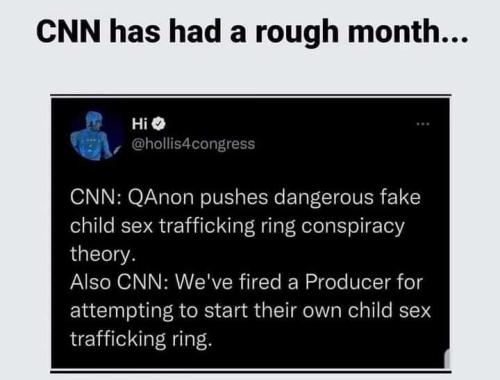Open the tweet's three-dot more options menu

pyautogui.click(x=423, y=124)
